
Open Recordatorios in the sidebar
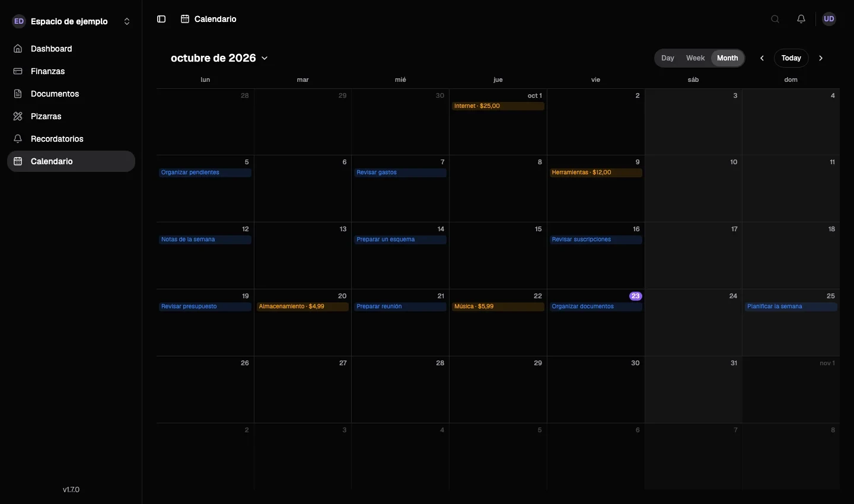point(71,139)
